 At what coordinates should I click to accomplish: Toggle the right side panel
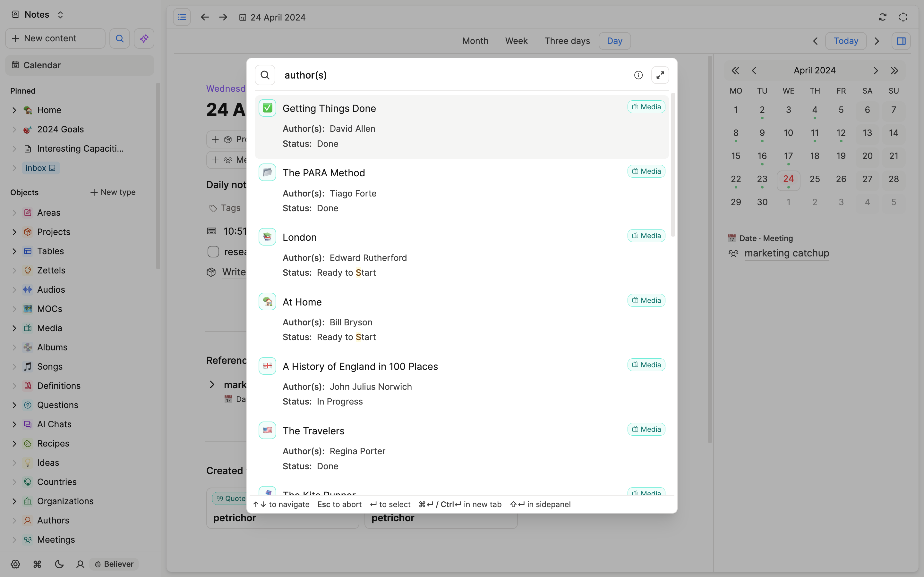pos(901,41)
